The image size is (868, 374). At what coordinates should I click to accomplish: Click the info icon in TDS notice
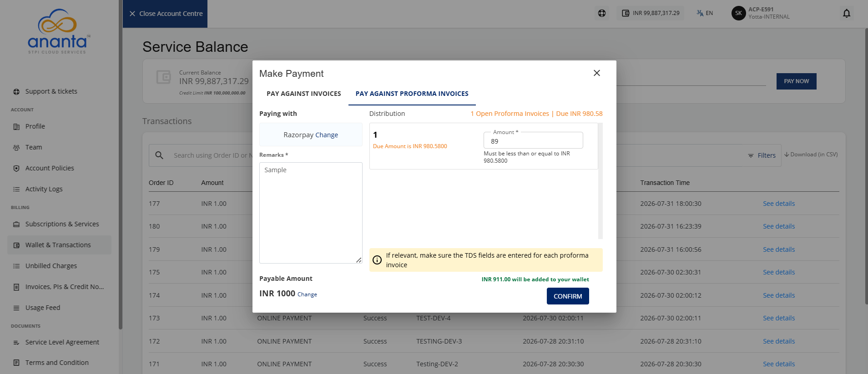coord(377,260)
